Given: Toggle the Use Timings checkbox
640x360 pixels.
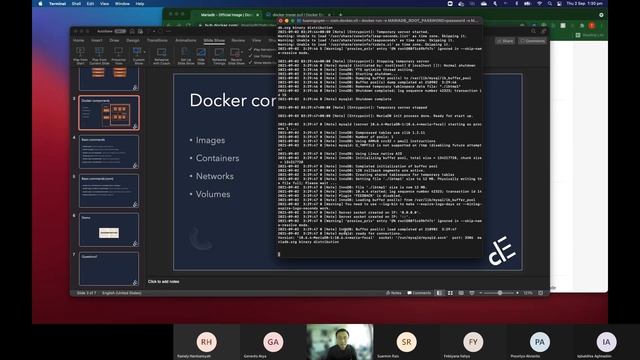Looking at the screenshot, I should [x=250, y=56].
